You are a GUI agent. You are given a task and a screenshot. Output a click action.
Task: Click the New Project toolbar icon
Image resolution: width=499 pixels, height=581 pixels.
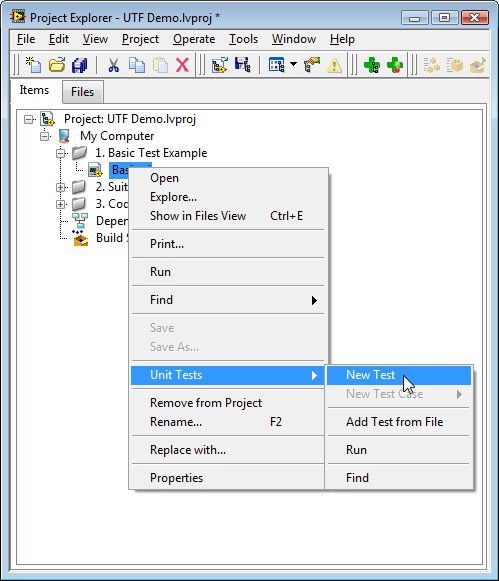(x=33, y=65)
